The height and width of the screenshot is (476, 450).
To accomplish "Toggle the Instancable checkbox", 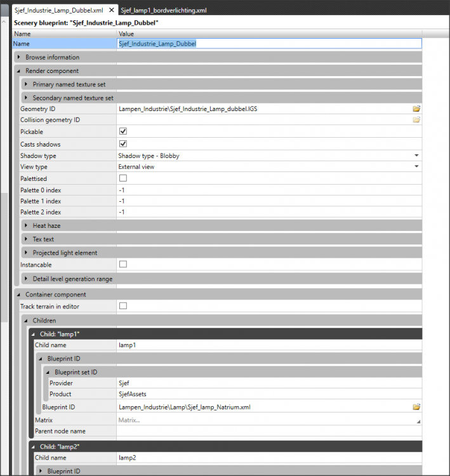I will [123, 264].
